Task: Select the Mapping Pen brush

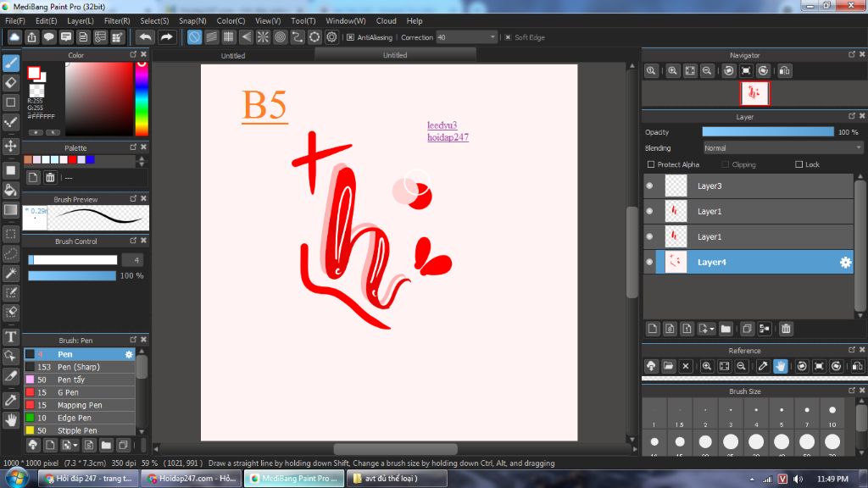Action: pos(79,405)
